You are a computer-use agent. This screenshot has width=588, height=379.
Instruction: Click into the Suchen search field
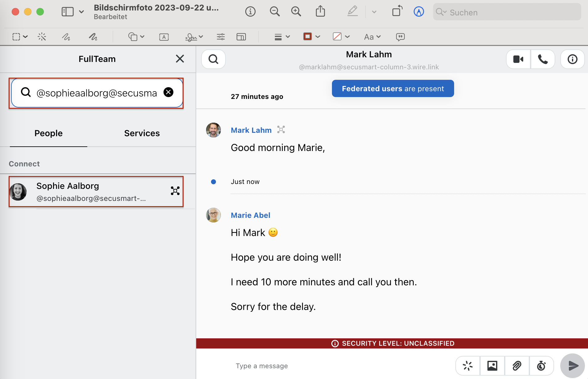tap(507, 12)
